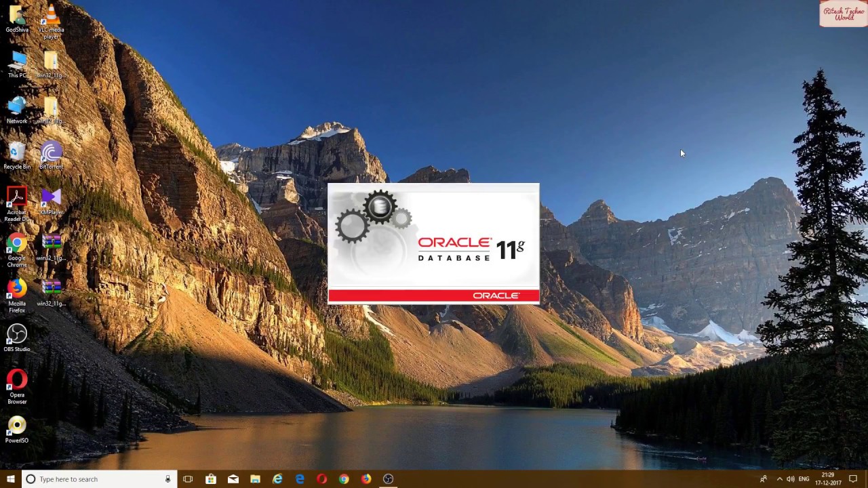The image size is (868, 488).
Task: Launch Google Chrome from the taskbar
Action: coord(344,479)
